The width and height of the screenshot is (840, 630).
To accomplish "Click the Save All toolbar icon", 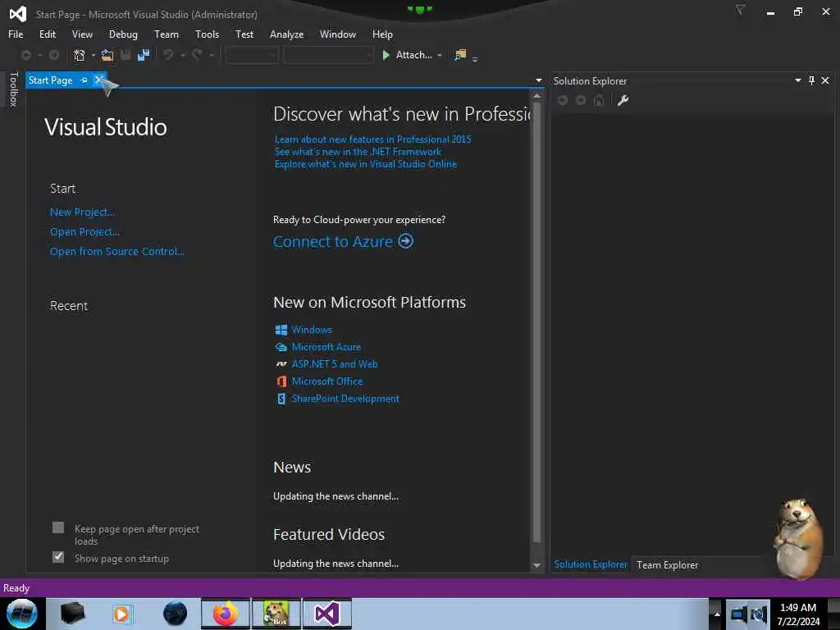I will coord(143,55).
